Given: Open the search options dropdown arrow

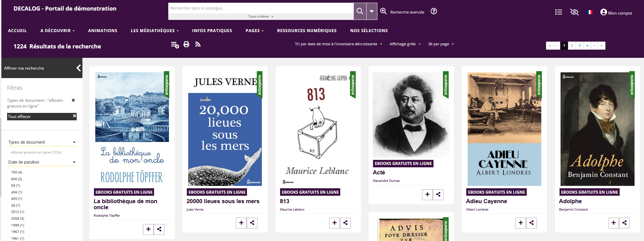Looking at the screenshot, I should [x=372, y=11].
